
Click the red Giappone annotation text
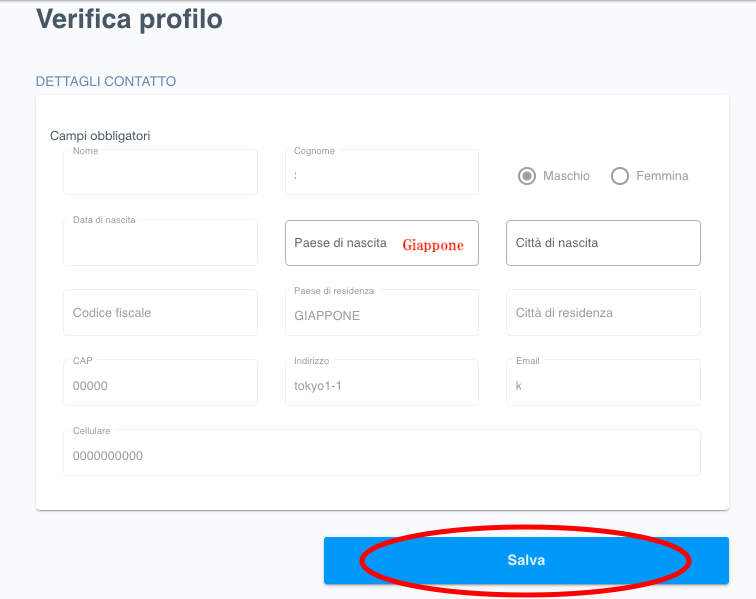point(433,245)
